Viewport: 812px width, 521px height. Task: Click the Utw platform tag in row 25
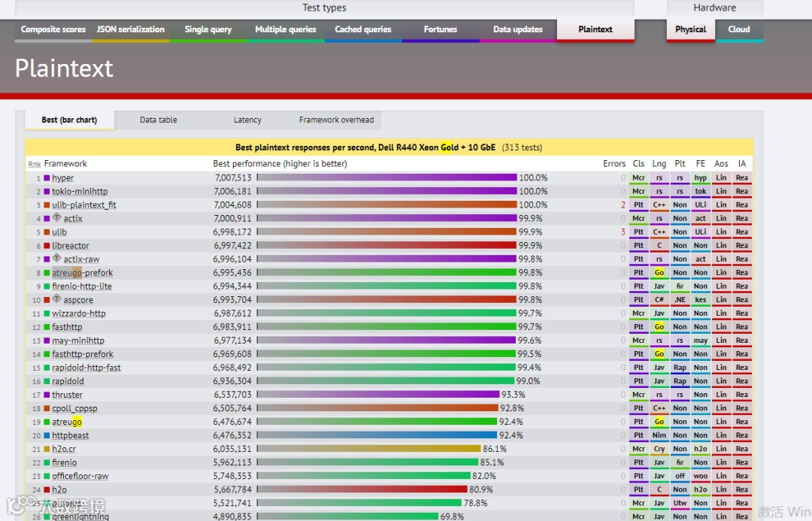[x=680, y=504]
